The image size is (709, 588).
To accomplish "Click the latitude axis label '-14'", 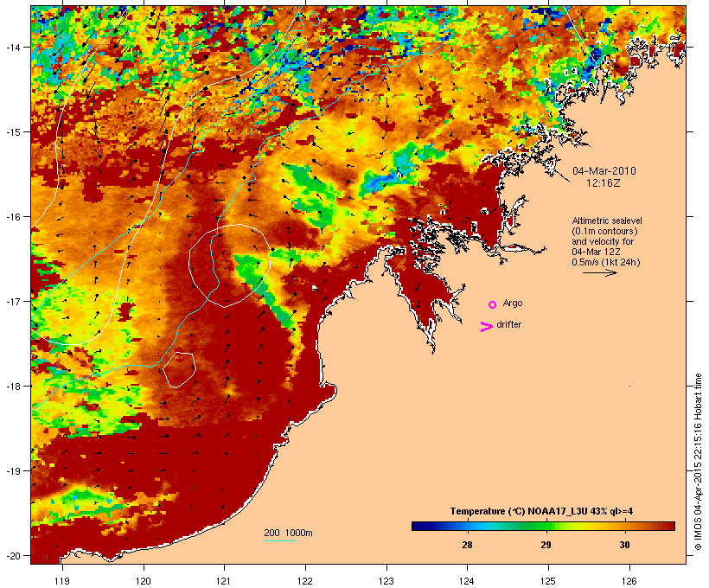I will coord(12,47).
